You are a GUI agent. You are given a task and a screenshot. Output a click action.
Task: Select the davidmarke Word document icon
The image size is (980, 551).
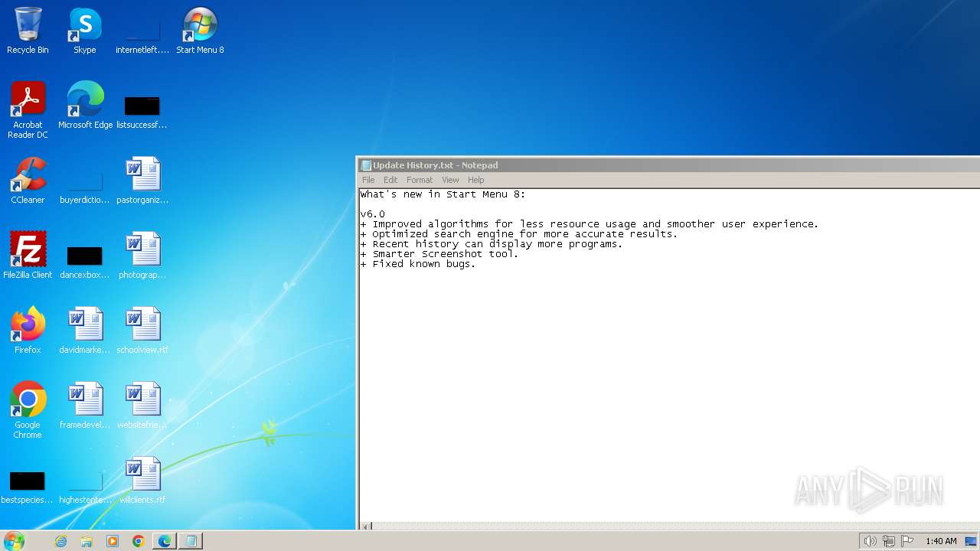(85, 331)
